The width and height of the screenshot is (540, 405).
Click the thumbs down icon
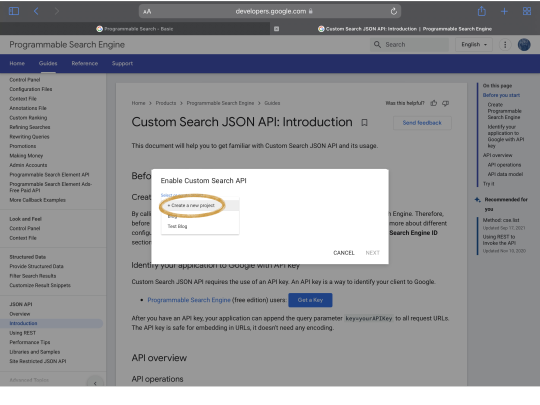445,103
